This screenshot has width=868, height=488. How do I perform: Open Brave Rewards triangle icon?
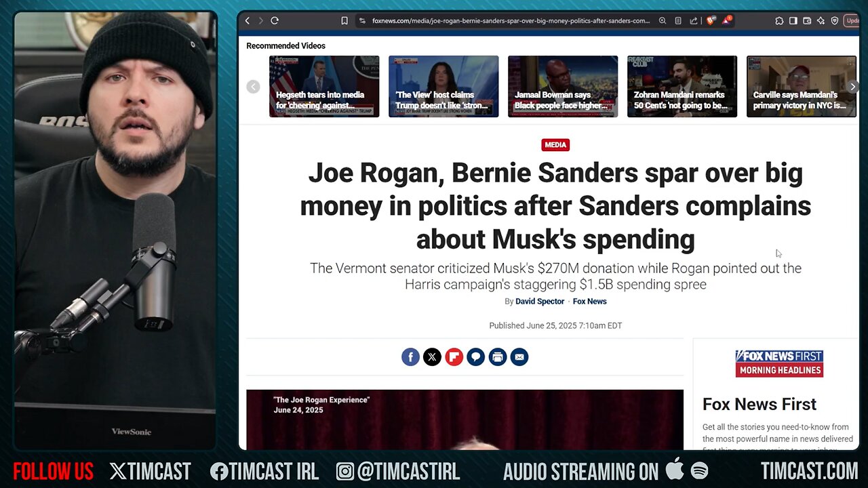(x=726, y=21)
